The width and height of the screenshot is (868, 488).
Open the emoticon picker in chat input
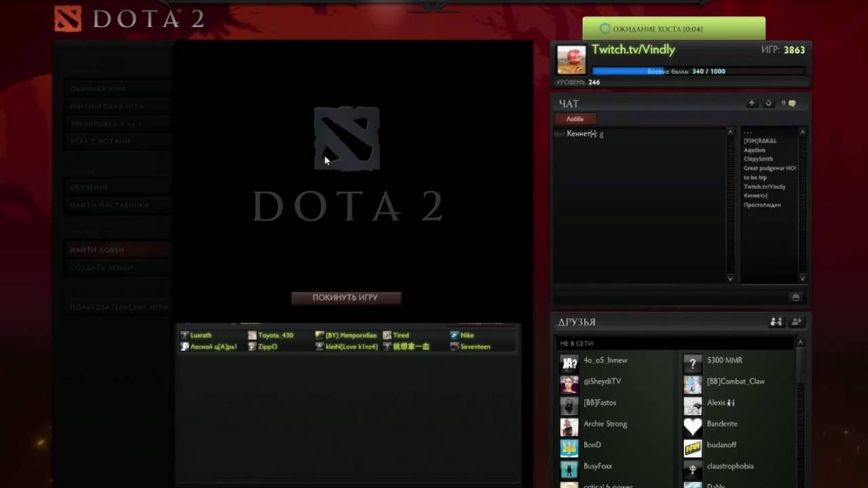click(x=795, y=298)
